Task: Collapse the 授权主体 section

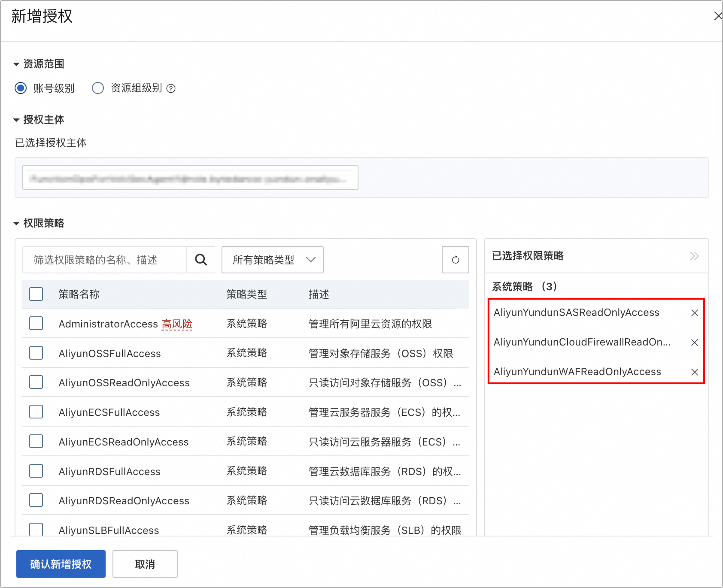Action: [16, 120]
